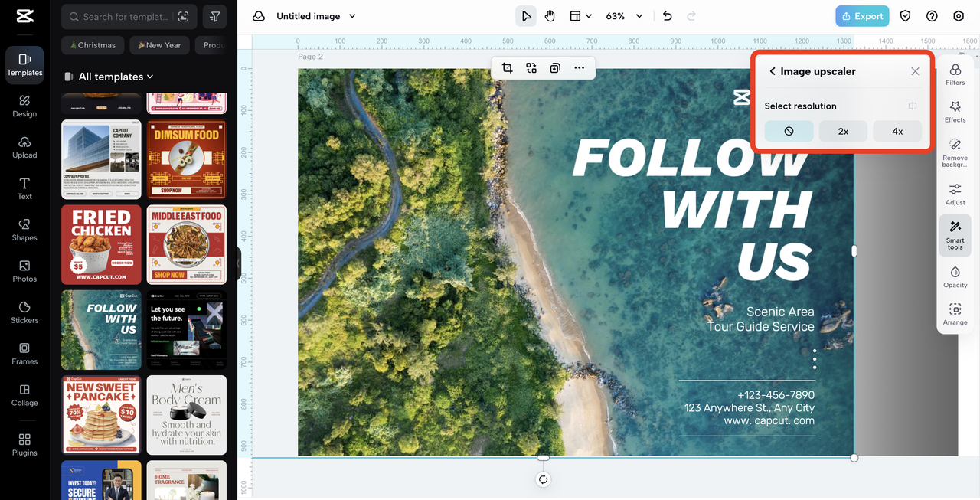Open the Remove background tool
The width and height of the screenshot is (980, 500).
(x=955, y=153)
